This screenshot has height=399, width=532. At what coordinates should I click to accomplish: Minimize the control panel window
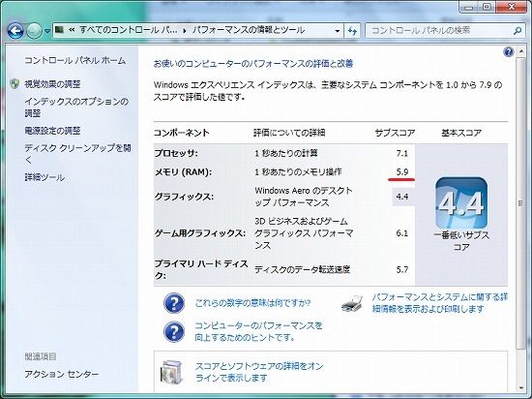pyautogui.click(x=469, y=7)
